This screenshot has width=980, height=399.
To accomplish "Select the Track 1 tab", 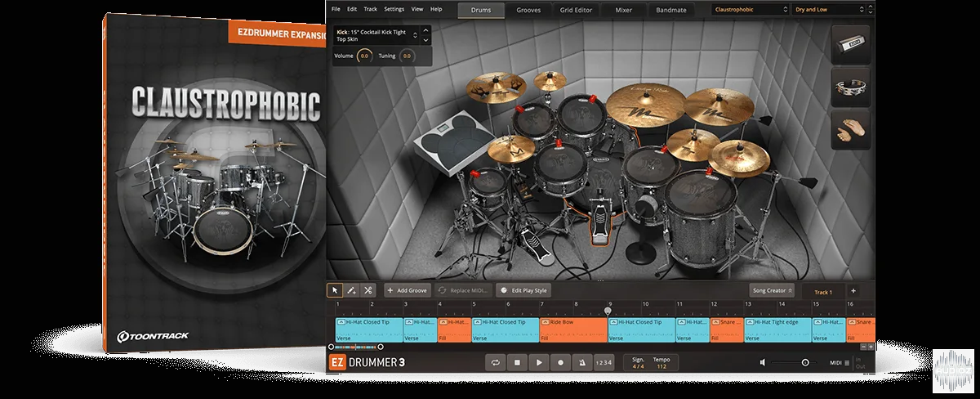I will [x=823, y=291].
